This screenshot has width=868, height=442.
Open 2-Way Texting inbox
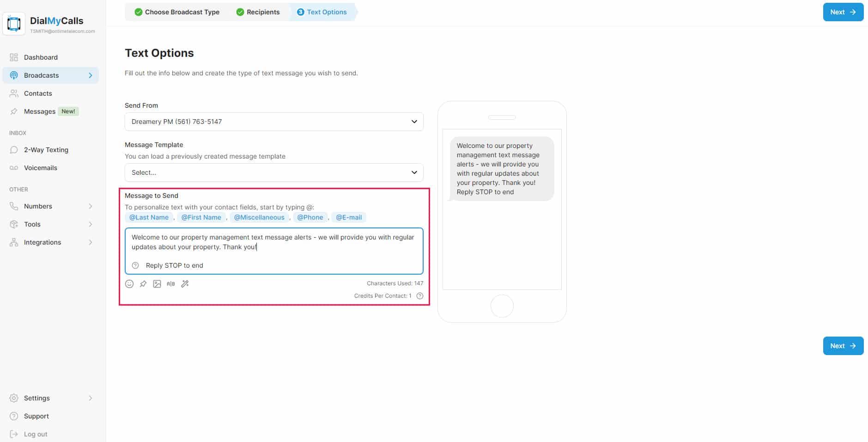click(46, 150)
